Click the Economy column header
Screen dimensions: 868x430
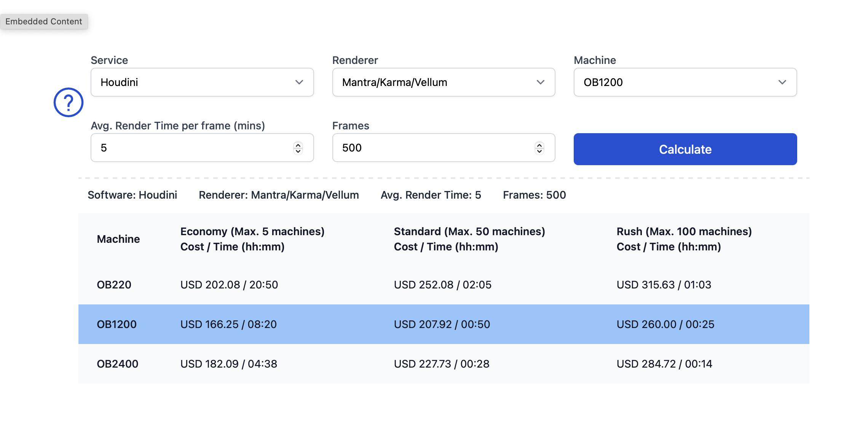(252, 239)
